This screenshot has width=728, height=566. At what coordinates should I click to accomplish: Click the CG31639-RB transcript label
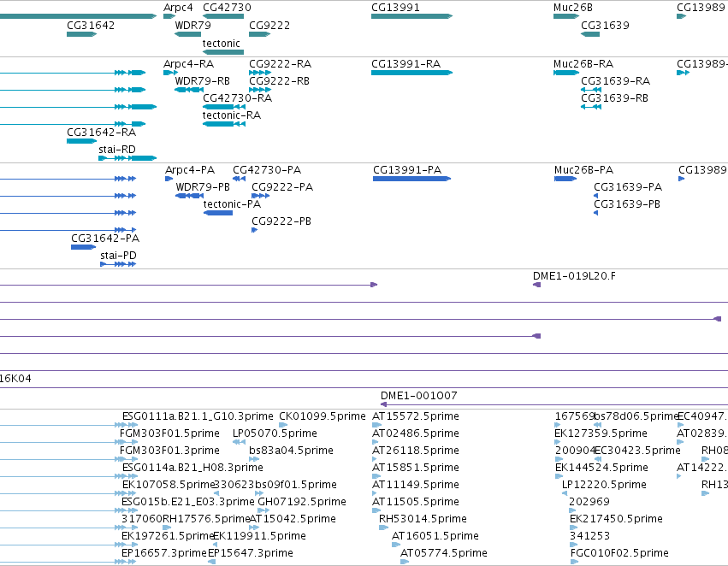(x=615, y=98)
